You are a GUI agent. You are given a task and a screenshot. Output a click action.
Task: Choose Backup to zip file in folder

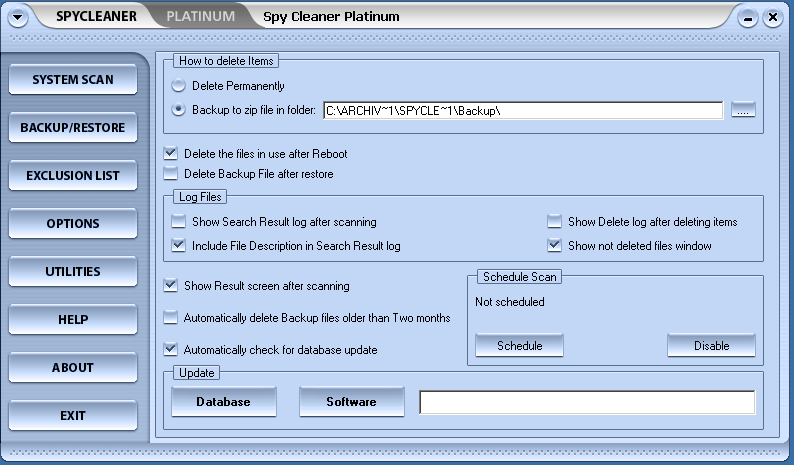pyautogui.click(x=178, y=109)
